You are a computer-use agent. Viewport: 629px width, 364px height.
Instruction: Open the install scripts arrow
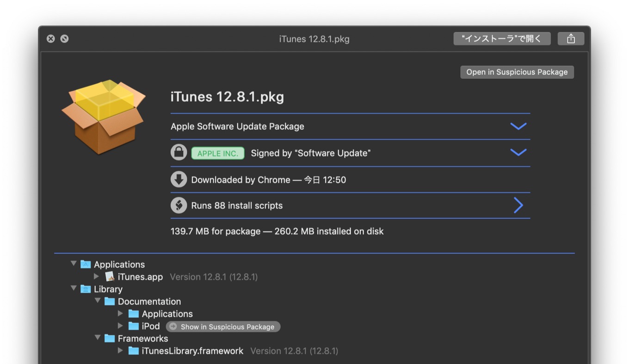518,205
